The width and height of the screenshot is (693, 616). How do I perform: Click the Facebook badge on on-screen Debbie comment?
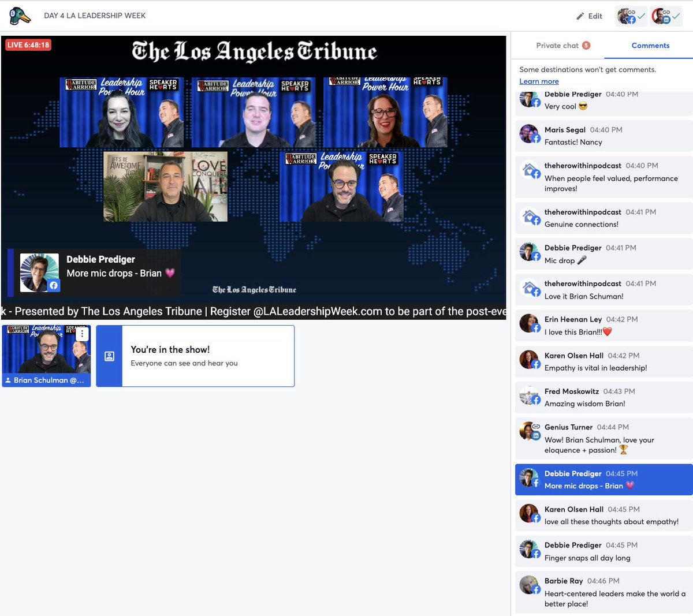(x=53, y=285)
